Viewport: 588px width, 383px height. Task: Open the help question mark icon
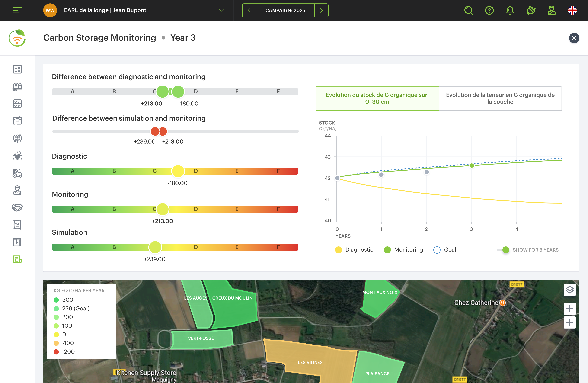[489, 10]
